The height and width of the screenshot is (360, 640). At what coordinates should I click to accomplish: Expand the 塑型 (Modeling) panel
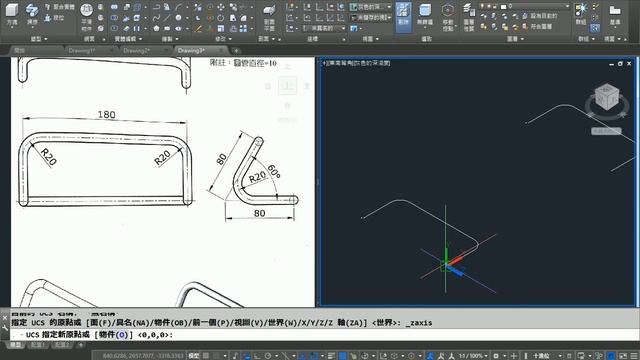point(39,39)
